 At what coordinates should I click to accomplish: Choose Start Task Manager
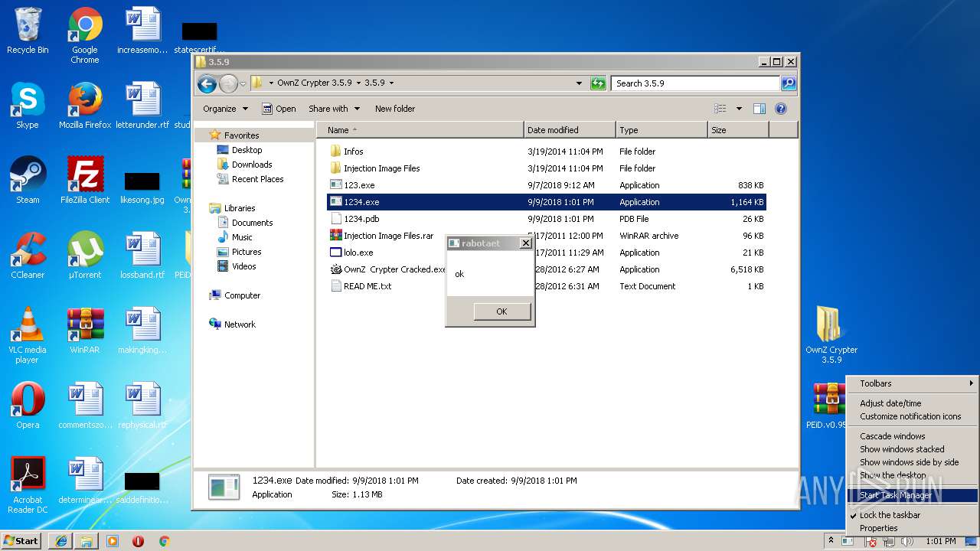point(913,495)
